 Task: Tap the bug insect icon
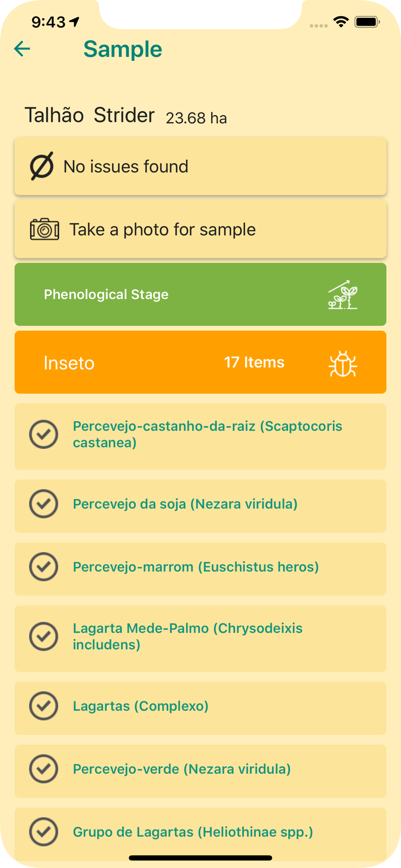pos(342,364)
